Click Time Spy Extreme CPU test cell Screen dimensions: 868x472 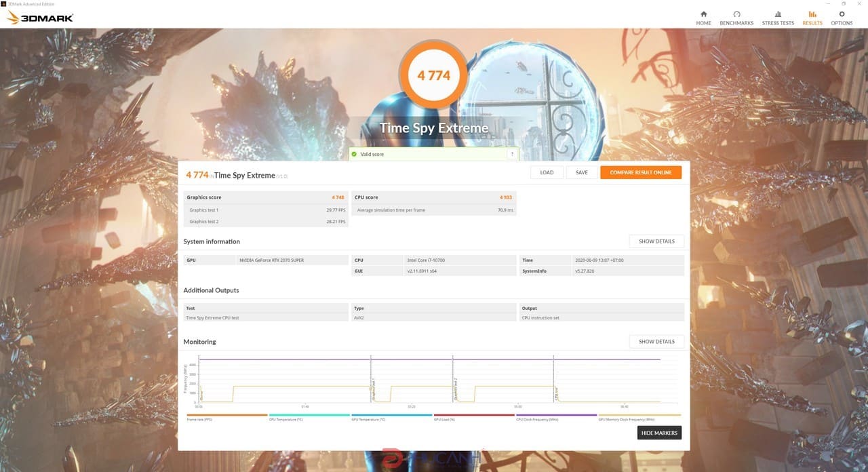click(266, 317)
